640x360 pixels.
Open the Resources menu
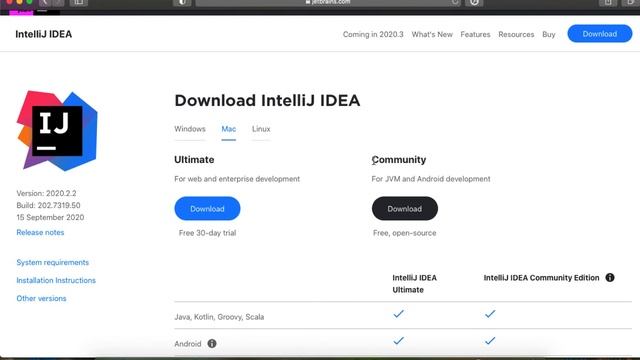(516, 34)
